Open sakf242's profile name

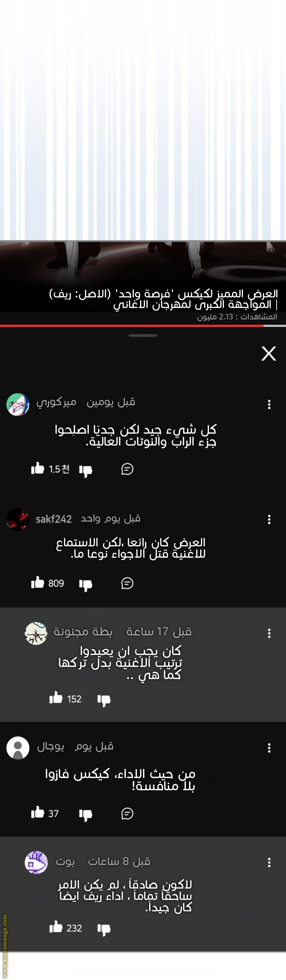point(53,519)
